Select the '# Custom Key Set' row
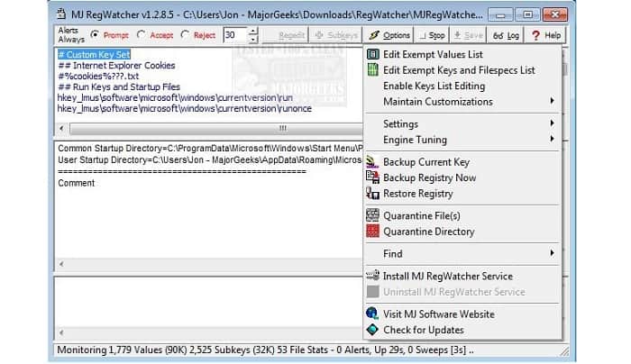Image resolution: width=631 pixels, height=364 pixels. pyautogui.click(x=94, y=54)
